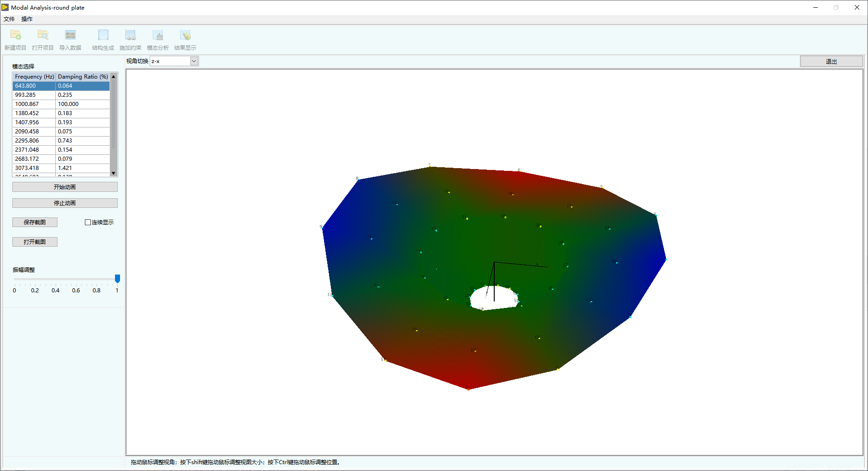Select the 1407.956 Hz frequency row
868x471 pixels.
pyautogui.click(x=61, y=122)
